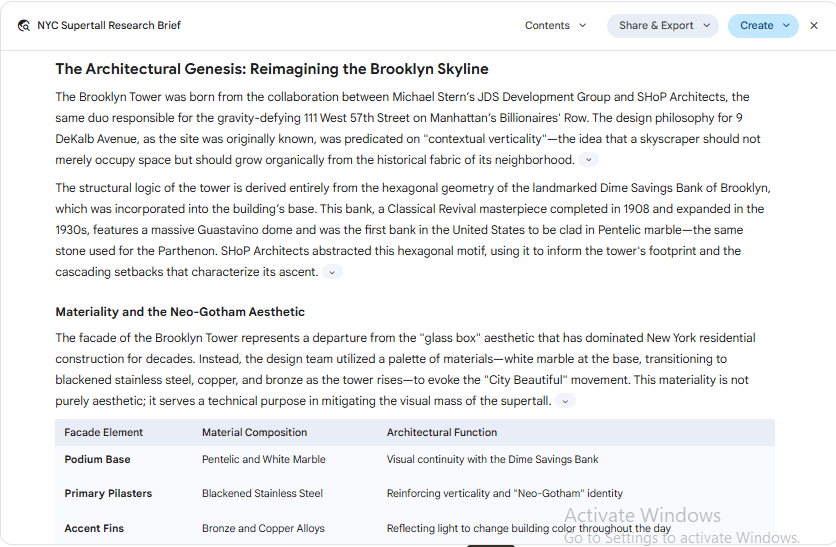The image size is (836, 547).
Task: Click the 'Blackened Stainless Steel' cell
Action: (262, 494)
